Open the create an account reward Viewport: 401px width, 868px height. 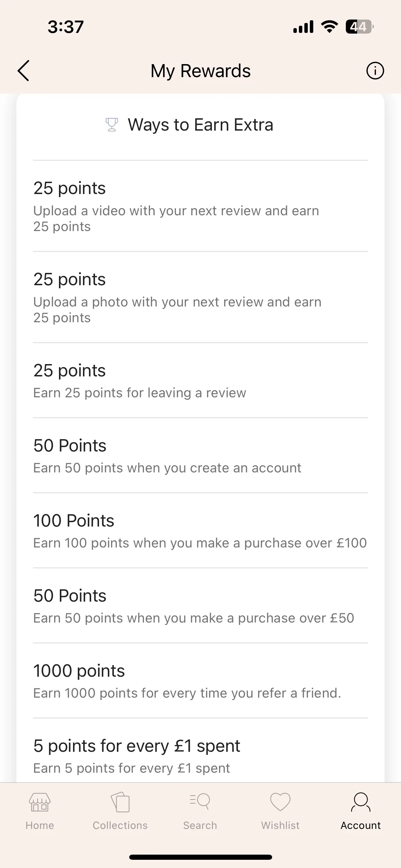click(200, 456)
